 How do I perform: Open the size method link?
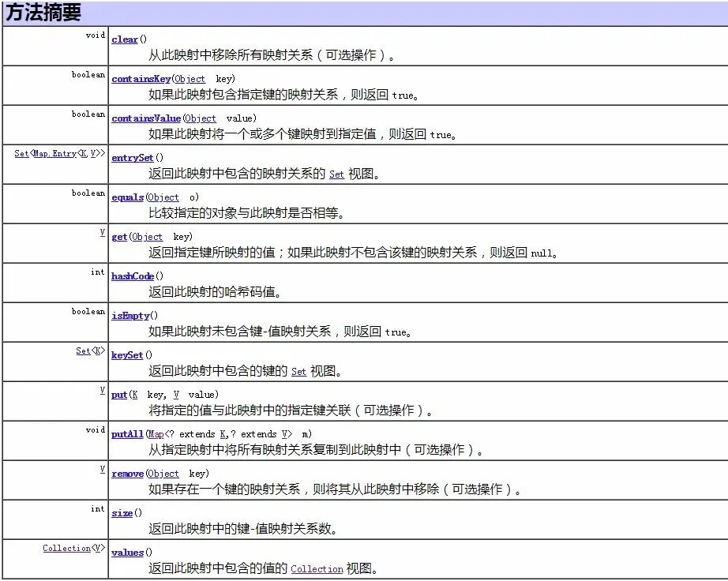point(122,513)
